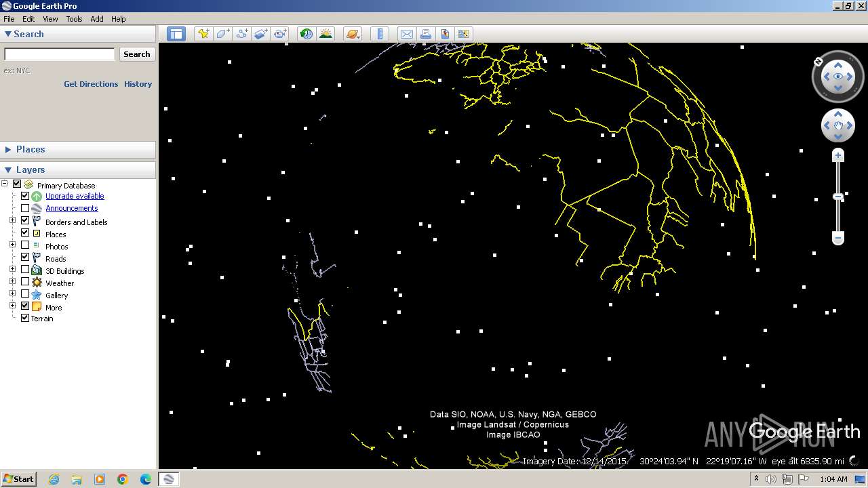This screenshot has height=488, width=868.
Task: Open Microsoft Edge from taskbar
Action: point(146,479)
